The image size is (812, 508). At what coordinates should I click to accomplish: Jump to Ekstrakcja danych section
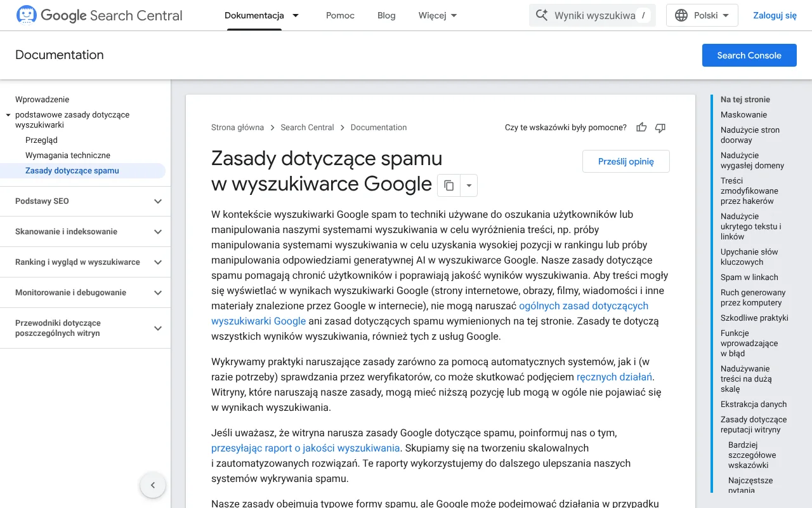[x=754, y=404]
